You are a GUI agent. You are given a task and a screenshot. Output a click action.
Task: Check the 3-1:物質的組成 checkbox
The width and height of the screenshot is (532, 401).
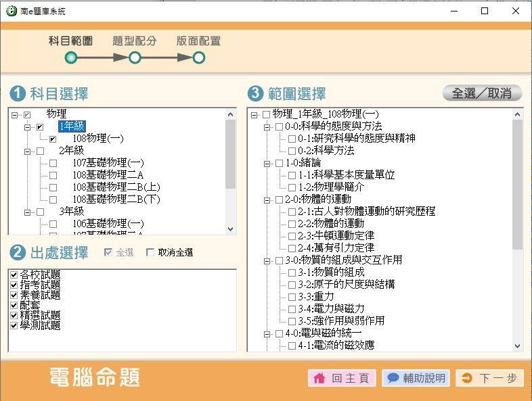292,273
